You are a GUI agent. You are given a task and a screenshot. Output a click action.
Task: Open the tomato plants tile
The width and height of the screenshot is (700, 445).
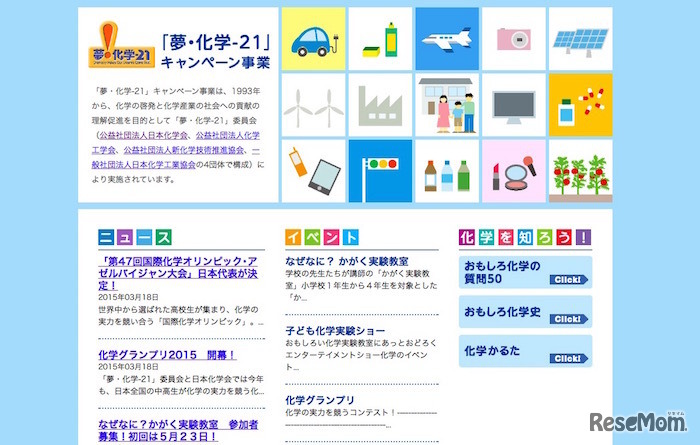pos(580,171)
